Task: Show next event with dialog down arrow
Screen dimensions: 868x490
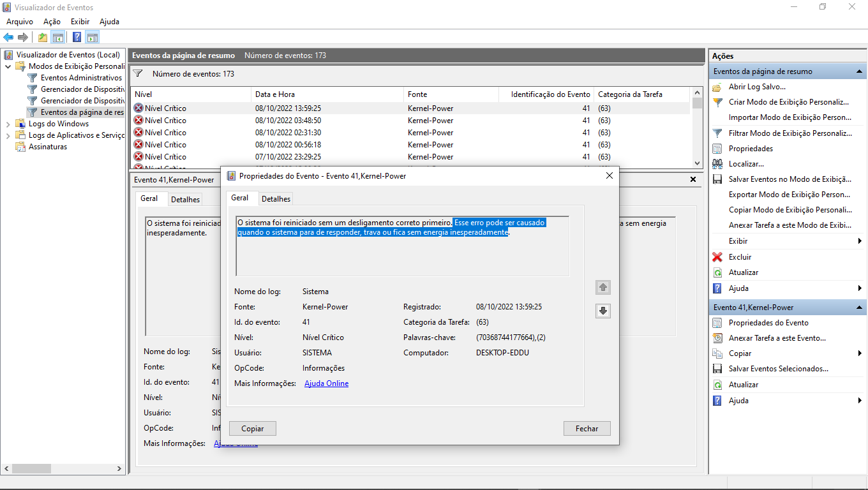Action: click(x=602, y=311)
